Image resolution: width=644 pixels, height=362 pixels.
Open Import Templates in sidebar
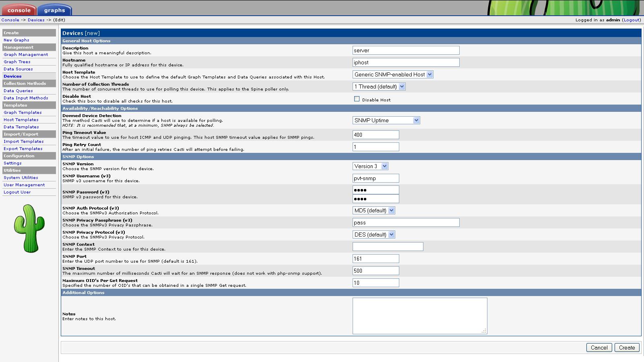pyautogui.click(x=24, y=142)
